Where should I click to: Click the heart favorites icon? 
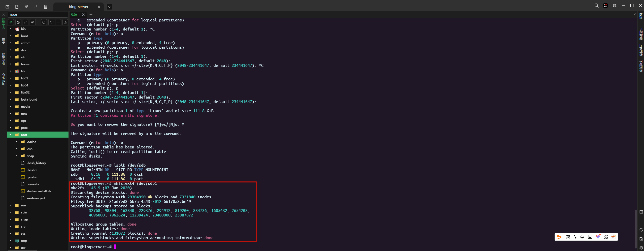click(52, 22)
